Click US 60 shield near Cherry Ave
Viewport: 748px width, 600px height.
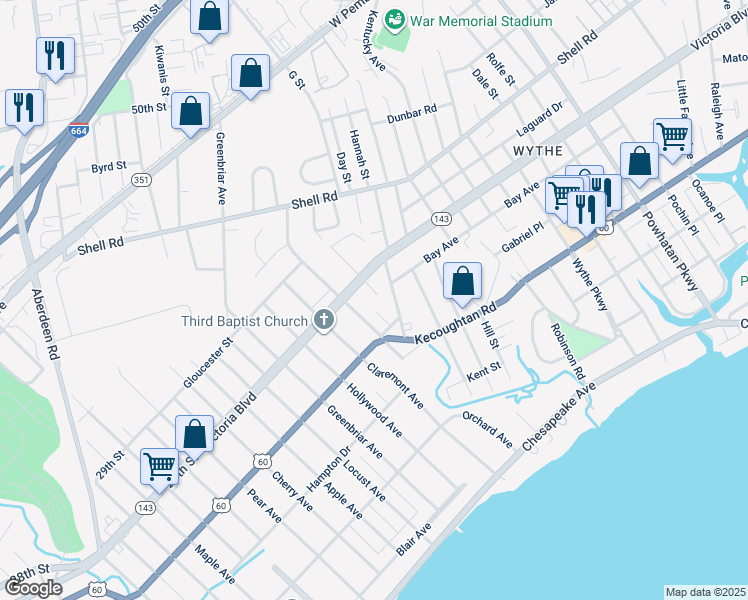point(262,462)
